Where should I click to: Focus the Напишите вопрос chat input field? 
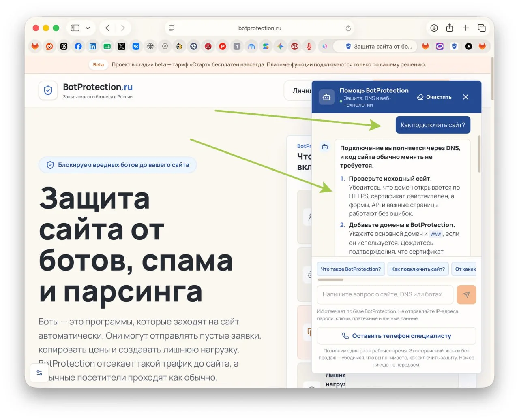385,294
